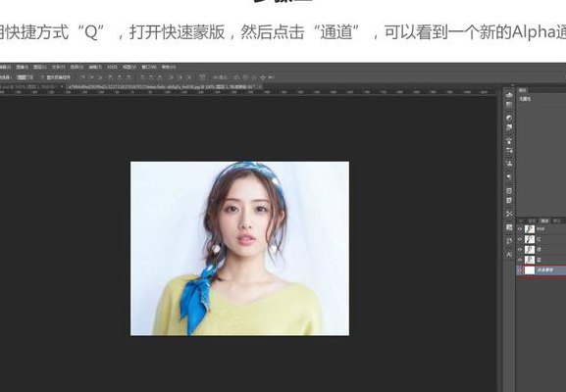Hide the RGB channel with its eye icon
This screenshot has height=392, width=566.
(520, 229)
